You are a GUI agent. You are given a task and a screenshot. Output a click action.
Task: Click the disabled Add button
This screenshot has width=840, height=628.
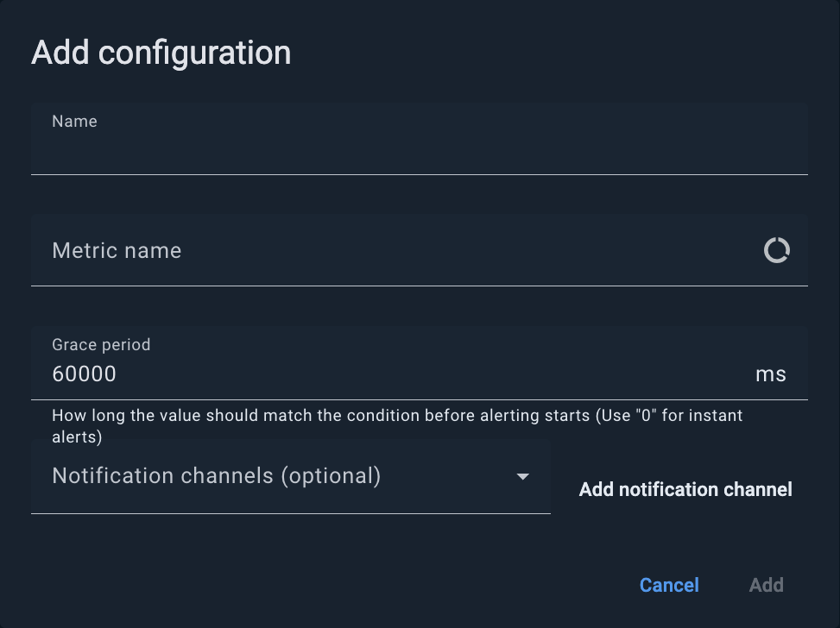[x=766, y=585]
